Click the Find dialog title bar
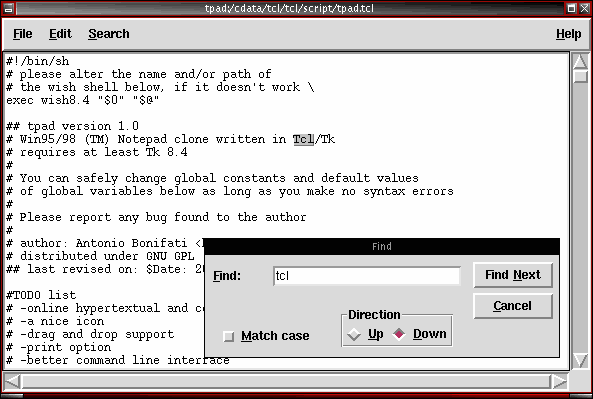This screenshot has width=593, height=399. [382, 247]
